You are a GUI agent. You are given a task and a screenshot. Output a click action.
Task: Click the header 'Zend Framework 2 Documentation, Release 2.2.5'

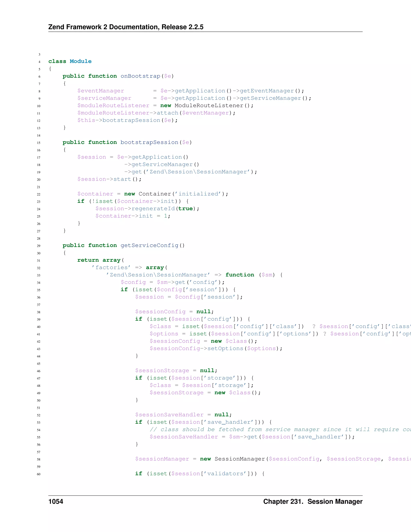[x=126, y=27]
